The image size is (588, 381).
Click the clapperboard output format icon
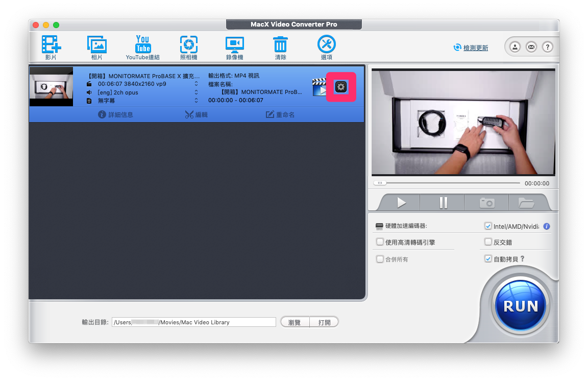(319, 87)
